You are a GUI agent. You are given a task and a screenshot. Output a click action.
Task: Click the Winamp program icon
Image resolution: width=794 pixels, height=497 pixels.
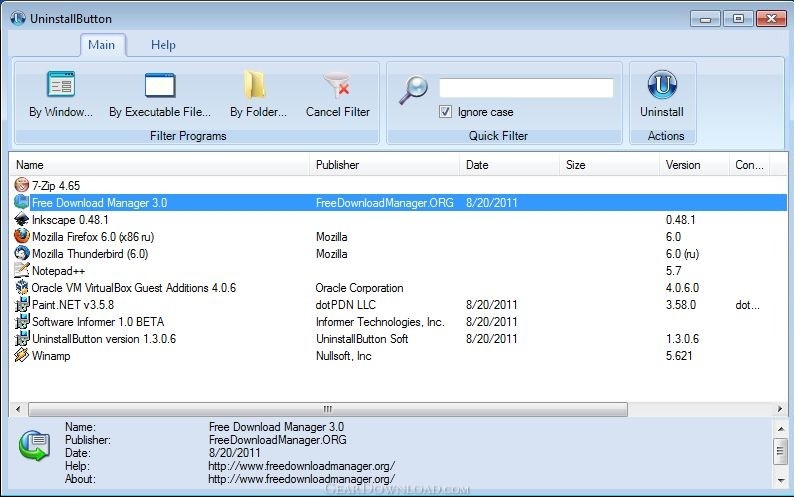[22, 355]
